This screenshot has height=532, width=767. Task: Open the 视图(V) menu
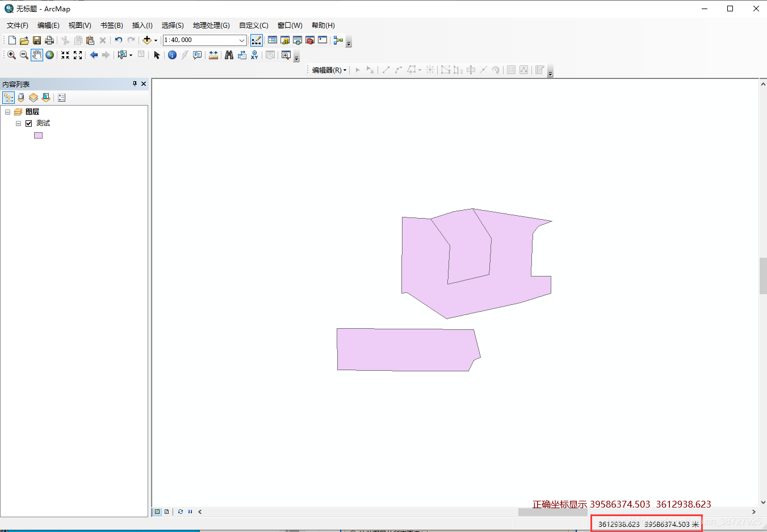79,26
